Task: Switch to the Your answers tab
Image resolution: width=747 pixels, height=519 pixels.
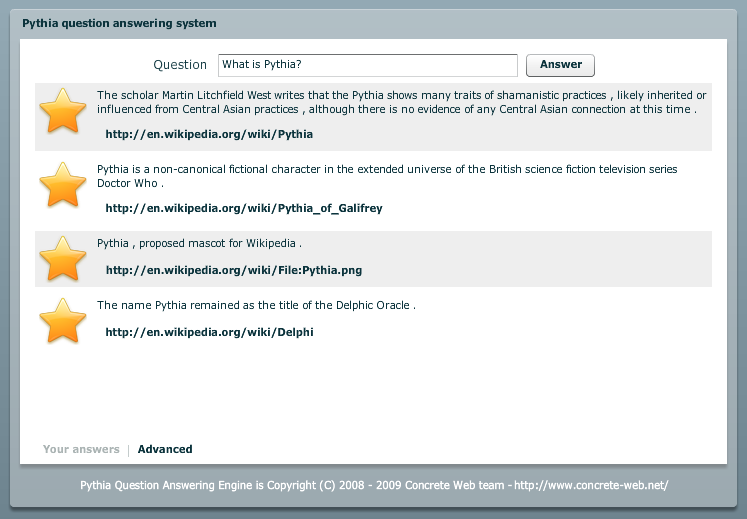Action: coord(81,449)
